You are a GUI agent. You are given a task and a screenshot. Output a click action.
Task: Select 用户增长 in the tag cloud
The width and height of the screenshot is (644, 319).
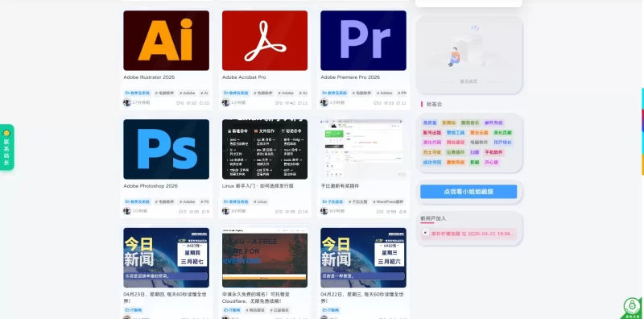pyautogui.click(x=502, y=143)
